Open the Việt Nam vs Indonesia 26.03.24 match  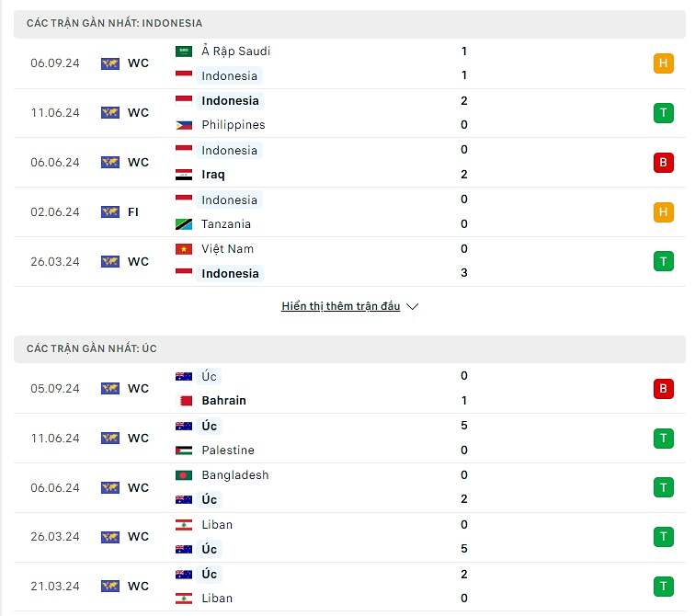coord(349,261)
